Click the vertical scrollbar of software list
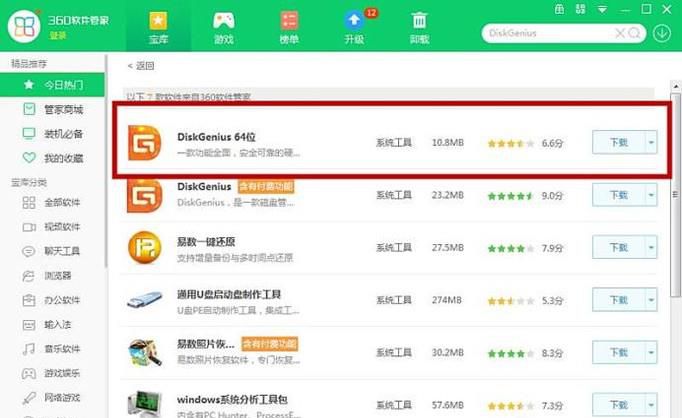The height and width of the screenshot is (418, 682). [x=675, y=196]
